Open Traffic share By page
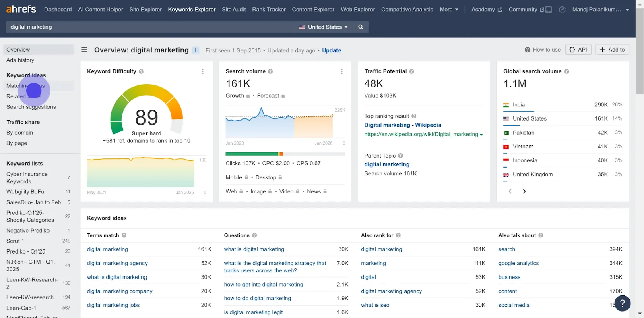644x318 pixels. tap(17, 143)
